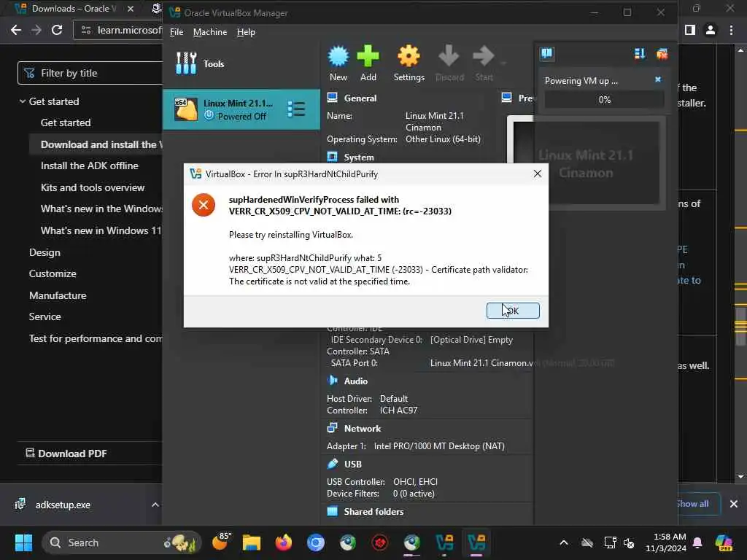Image resolution: width=747 pixels, height=560 pixels.
Task: Click the Powering VM up progress bar
Action: click(x=604, y=99)
